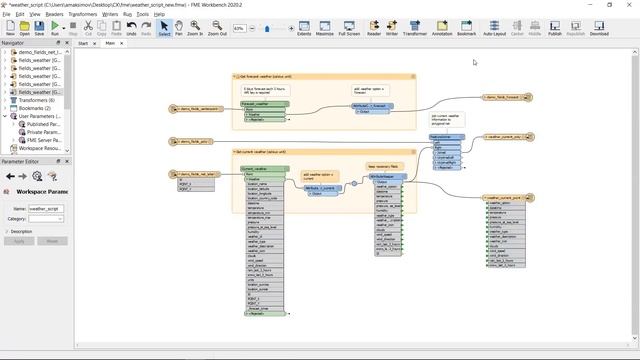Click the zoom slider handle

click(267, 29)
